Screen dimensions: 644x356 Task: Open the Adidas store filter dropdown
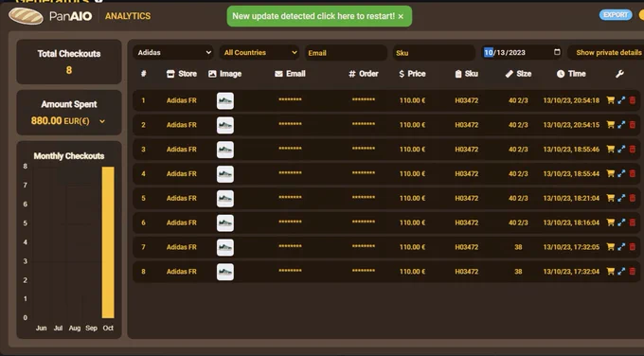[x=173, y=53]
